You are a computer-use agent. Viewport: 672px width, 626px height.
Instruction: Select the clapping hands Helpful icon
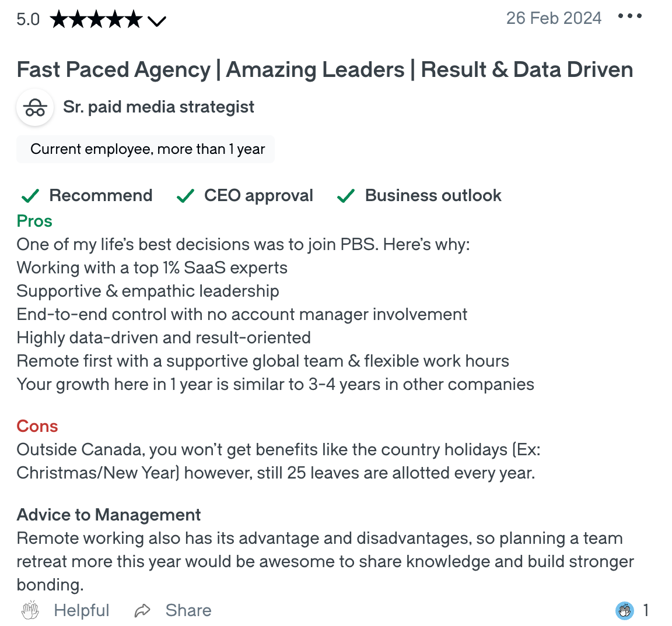29,610
